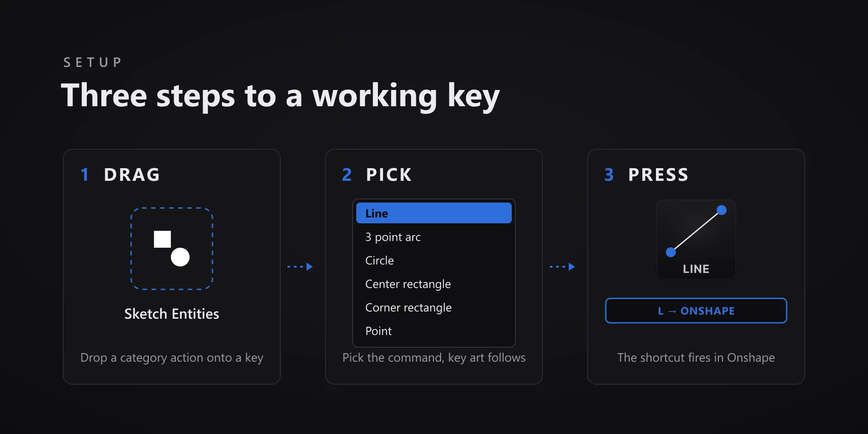The image size is (868, 434).
Task: Click the PRESS step heading
Action: (658, 175)
